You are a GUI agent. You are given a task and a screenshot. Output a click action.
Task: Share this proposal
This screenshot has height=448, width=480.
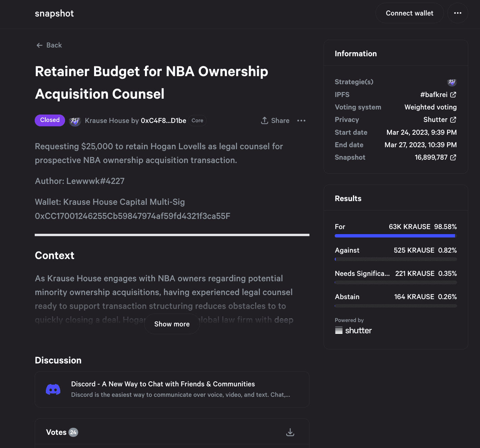tap(275, 121)
